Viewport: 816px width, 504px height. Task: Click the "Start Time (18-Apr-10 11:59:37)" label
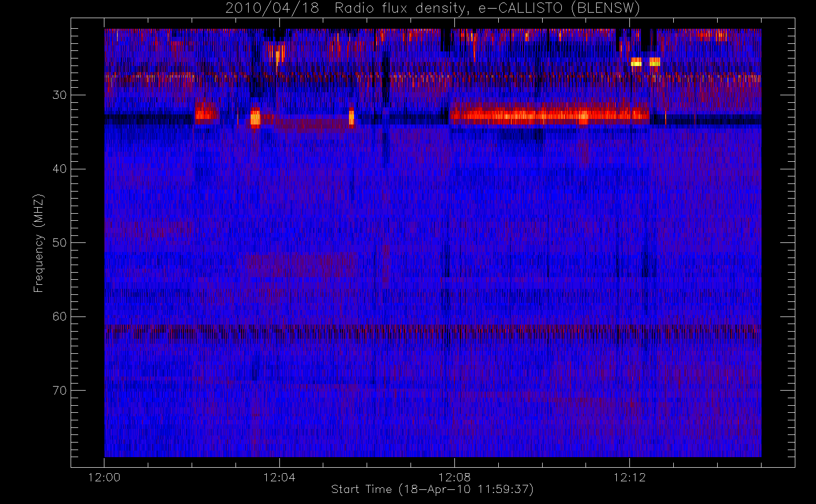pyautogui.click(x=432, y=489)
